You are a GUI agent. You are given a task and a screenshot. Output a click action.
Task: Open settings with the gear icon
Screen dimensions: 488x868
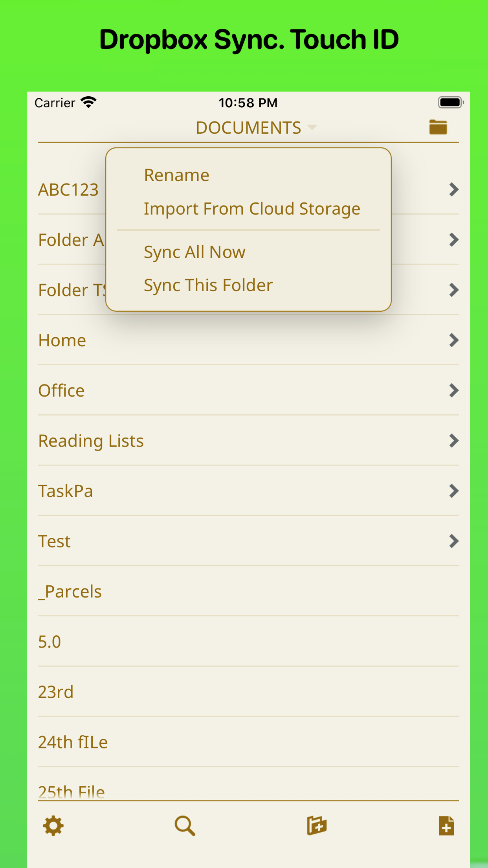click(x=53, y=826)
